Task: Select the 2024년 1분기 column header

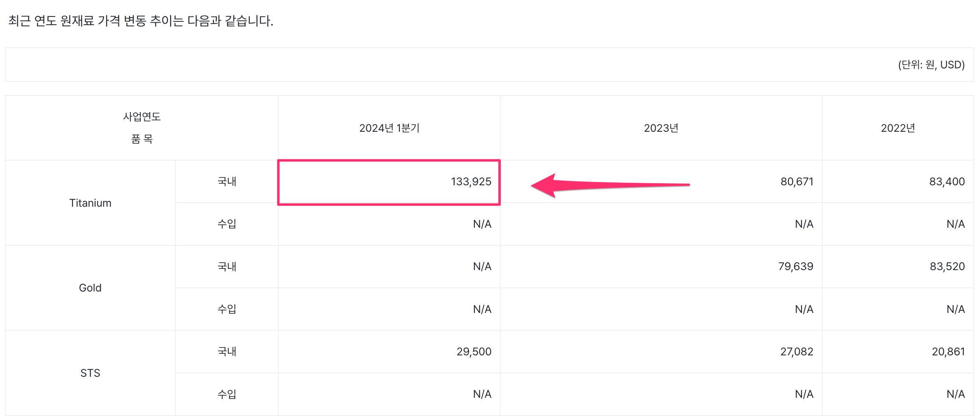Action: [389, 128]
